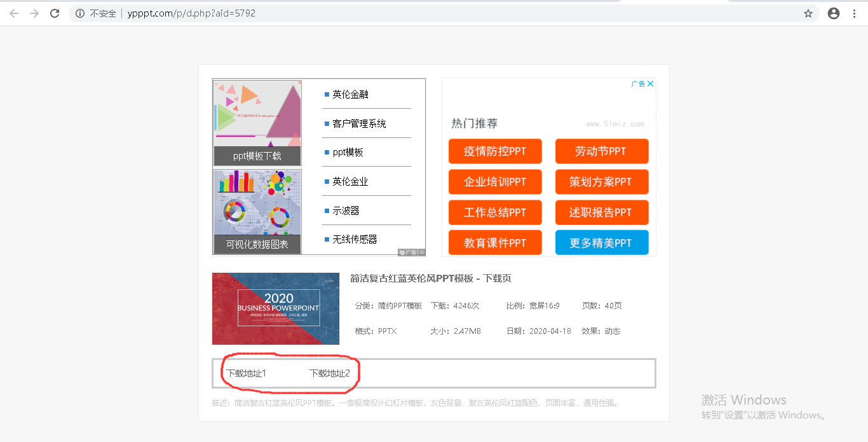Click the 比例:宽屏16:9 text
The height and width of the screenshot is (442, 868).
(533, 306)
